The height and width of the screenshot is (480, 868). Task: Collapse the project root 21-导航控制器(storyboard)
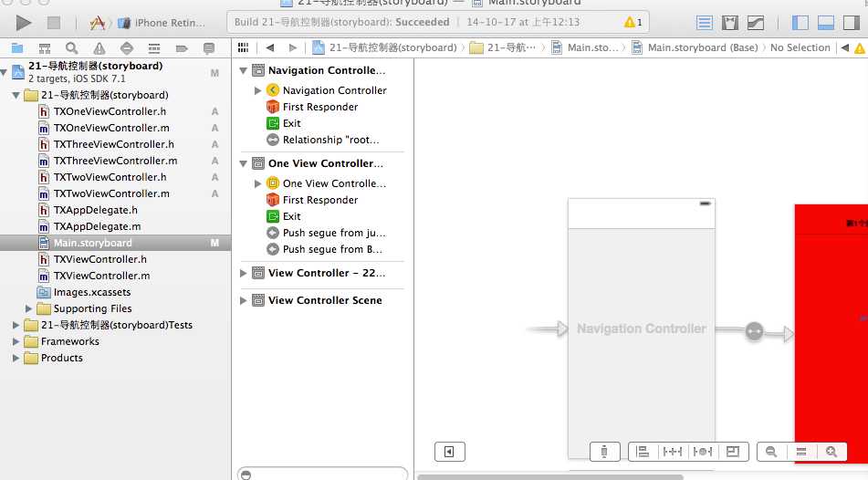point(5,72)
